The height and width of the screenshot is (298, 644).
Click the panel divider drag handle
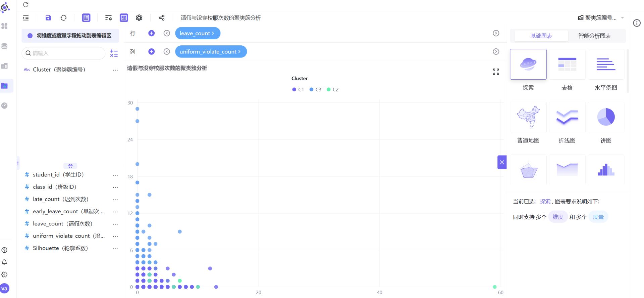(x=70, y=166)
